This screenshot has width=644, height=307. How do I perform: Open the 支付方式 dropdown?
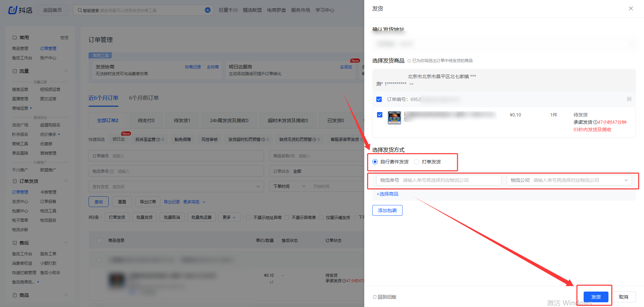click(x=176, y=187)
